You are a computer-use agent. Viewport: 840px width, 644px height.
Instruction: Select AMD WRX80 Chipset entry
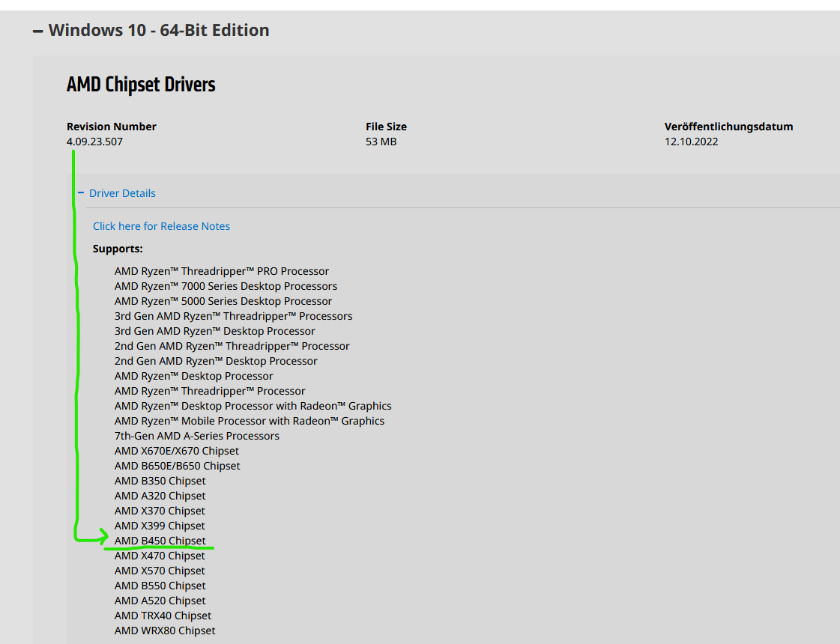point(165,631)
